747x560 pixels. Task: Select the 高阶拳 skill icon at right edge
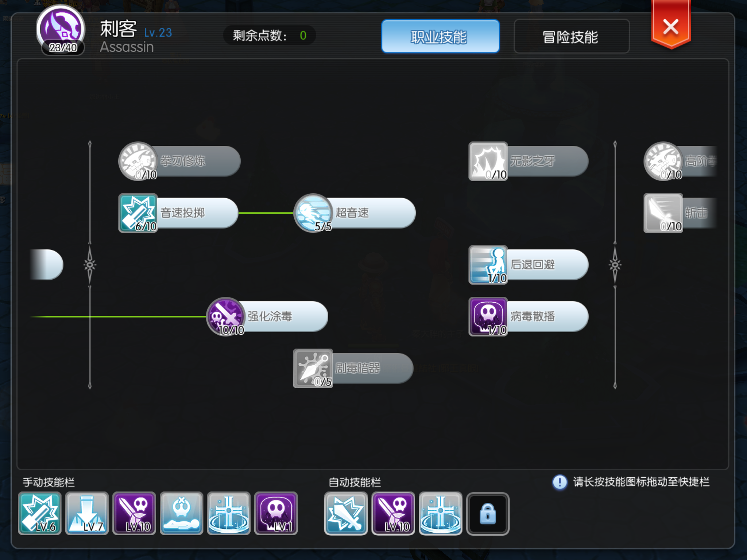663,161
